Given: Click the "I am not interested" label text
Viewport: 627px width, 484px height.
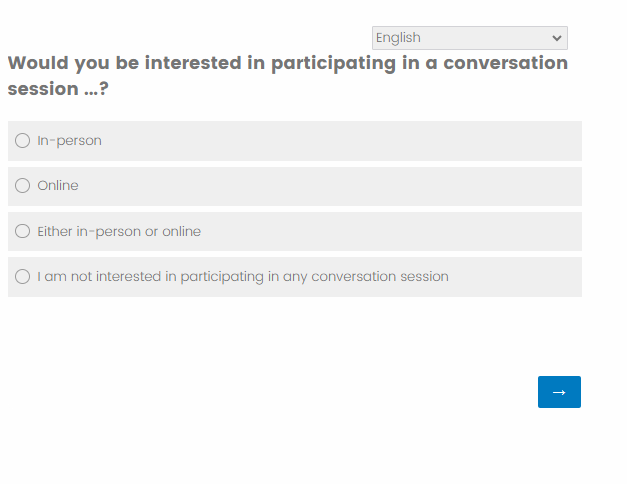Looking at the screenshot, I should [x=243, y=277].
